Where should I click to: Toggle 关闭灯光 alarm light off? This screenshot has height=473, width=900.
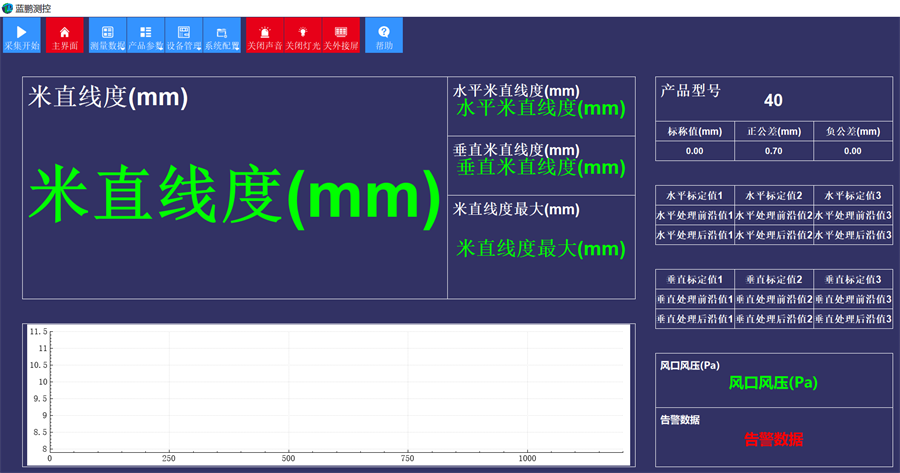(303, 33)
